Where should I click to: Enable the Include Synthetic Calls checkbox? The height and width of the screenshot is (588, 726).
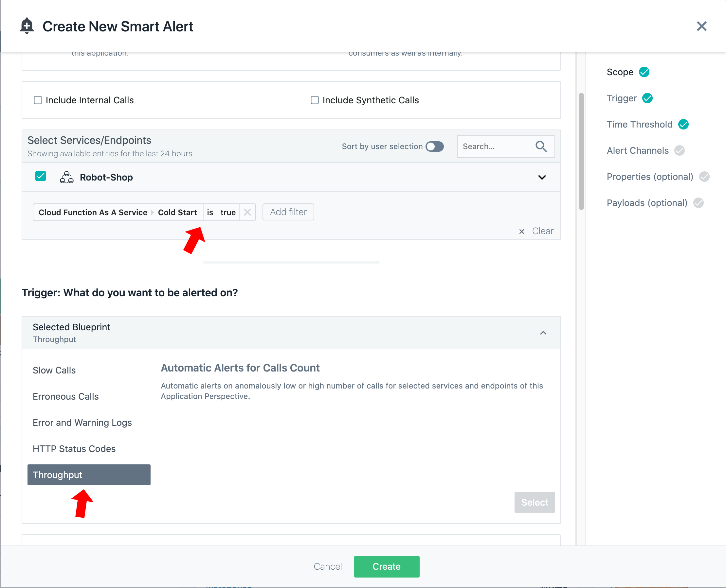pos(315,100)
